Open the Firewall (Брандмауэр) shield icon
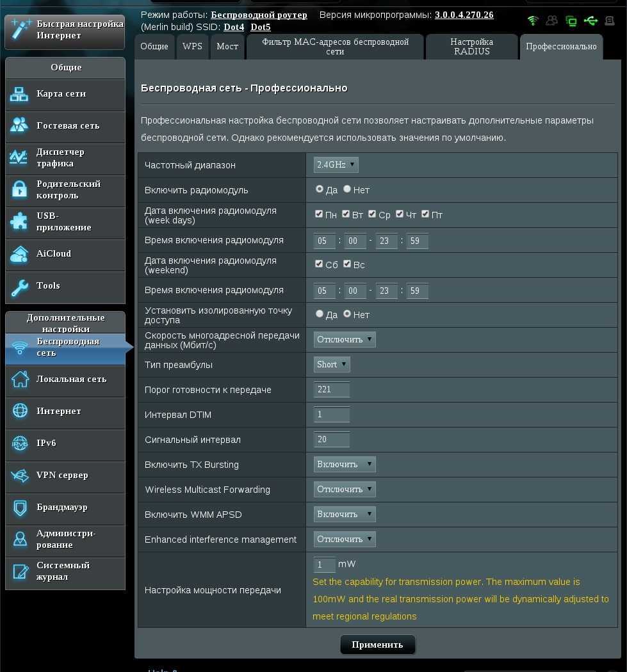Image resolution: width=627 pixels, height=672 pixels. (20, 508)
